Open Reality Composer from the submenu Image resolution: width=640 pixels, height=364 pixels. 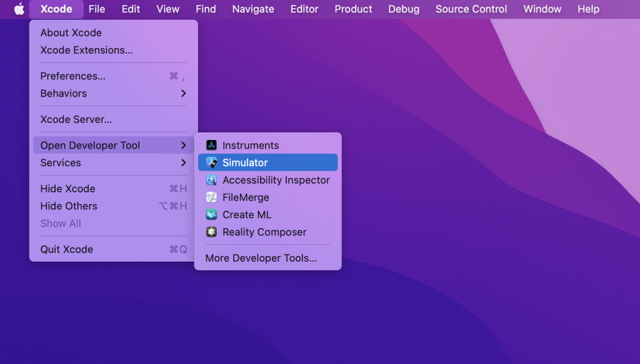coord(267,232)
